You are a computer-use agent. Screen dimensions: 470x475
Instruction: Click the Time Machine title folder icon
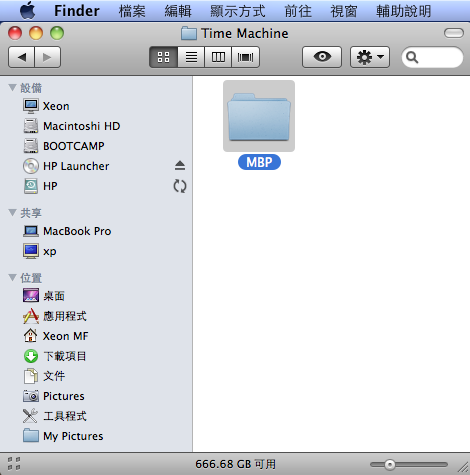click(x=189, y=33)
